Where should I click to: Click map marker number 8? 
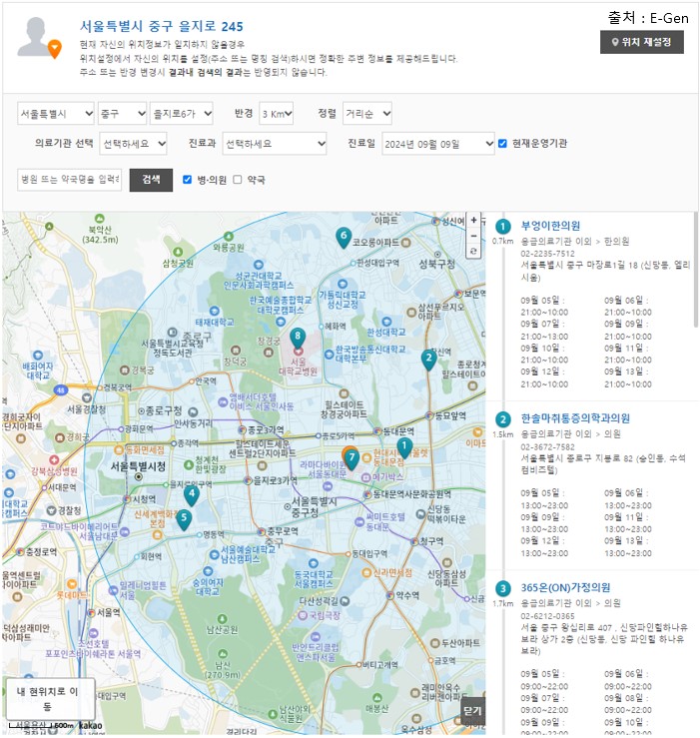[297, 339]
